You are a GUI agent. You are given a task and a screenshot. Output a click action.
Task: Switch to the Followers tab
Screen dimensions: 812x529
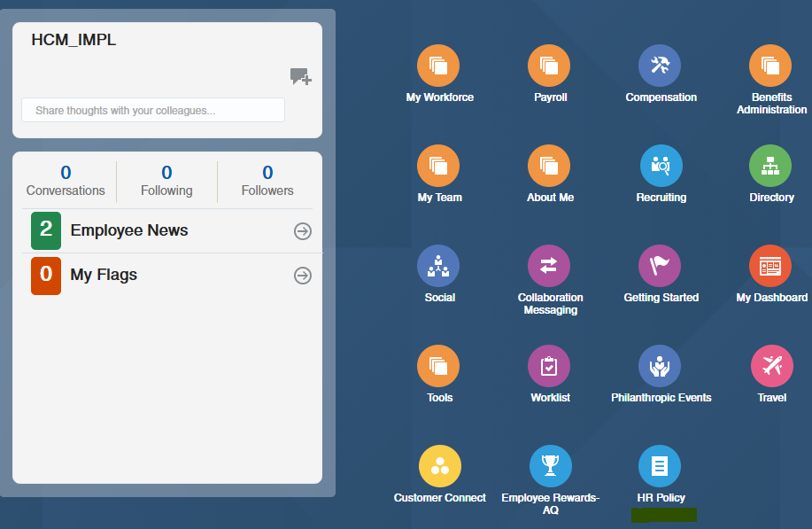pyautogui.click(x=267, y=181)
